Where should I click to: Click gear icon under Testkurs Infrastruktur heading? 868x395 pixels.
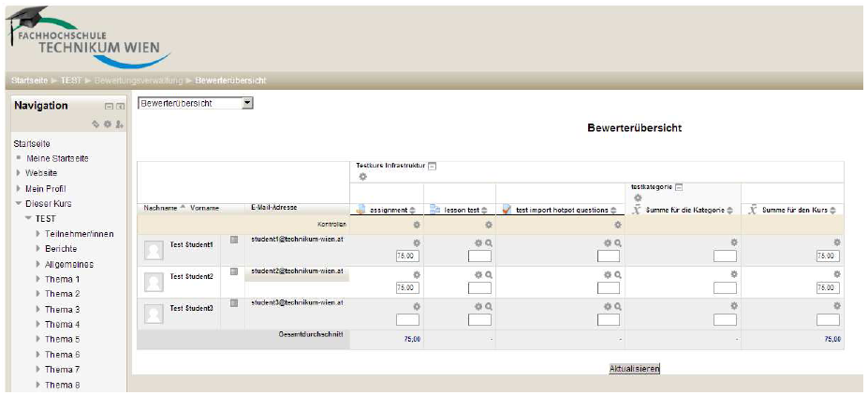[x=362, y=177]
